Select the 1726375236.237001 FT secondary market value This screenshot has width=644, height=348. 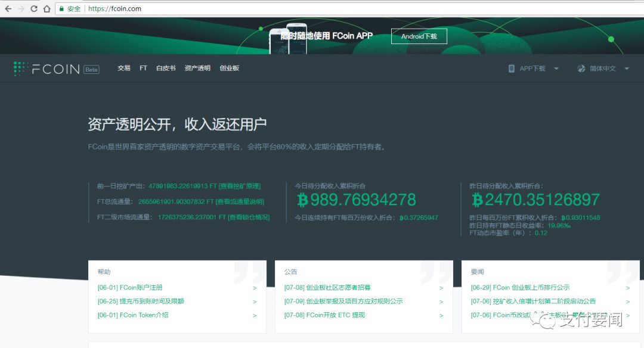coord(192,217)
